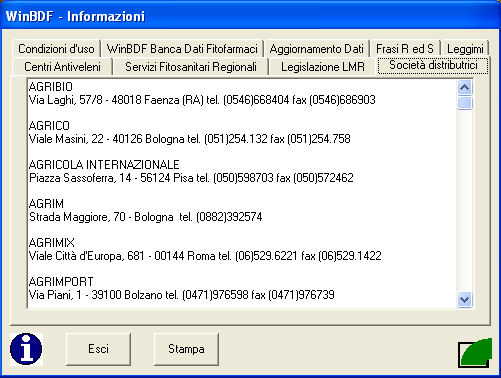Select the Frasi R ed S tab
This screenshot has height=378, width=501.
tap(405, 49)
